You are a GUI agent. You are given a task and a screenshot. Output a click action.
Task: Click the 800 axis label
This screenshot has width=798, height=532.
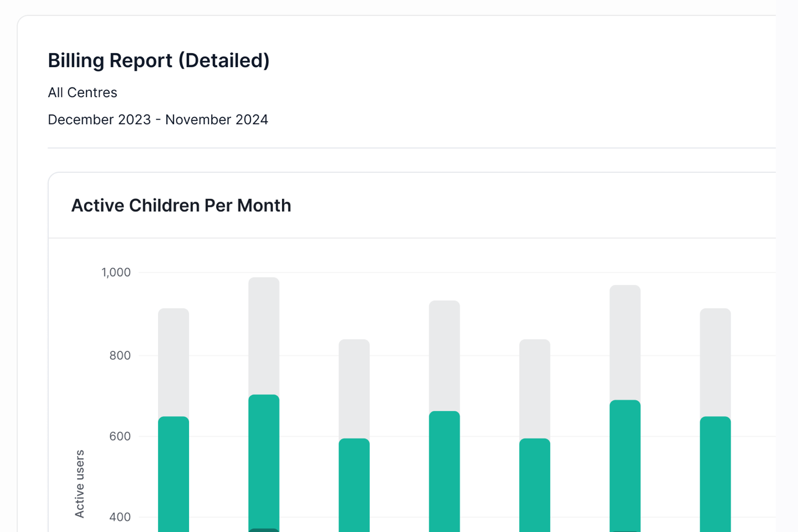[x=120, y=355]
